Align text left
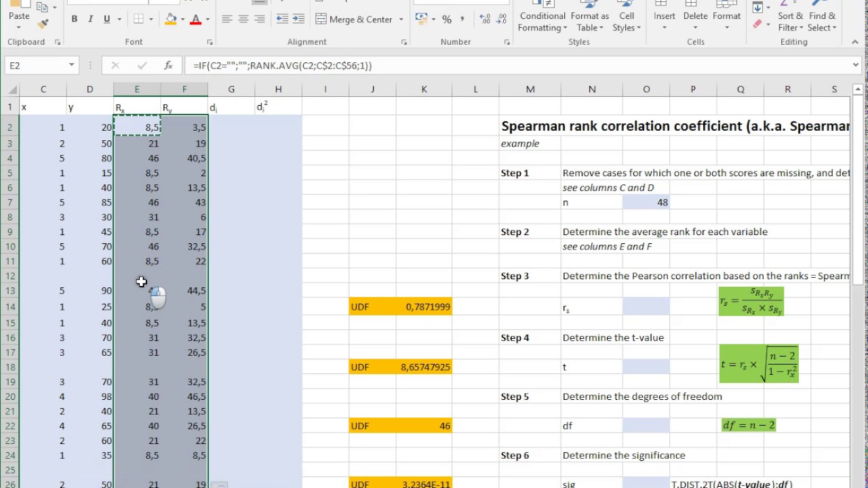Viewport: 868px width, 488px height. pos(227,20)
